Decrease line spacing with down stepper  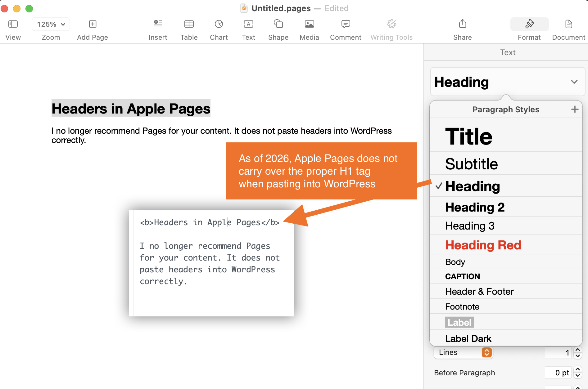pyautogui.click(x=578, y=356)
